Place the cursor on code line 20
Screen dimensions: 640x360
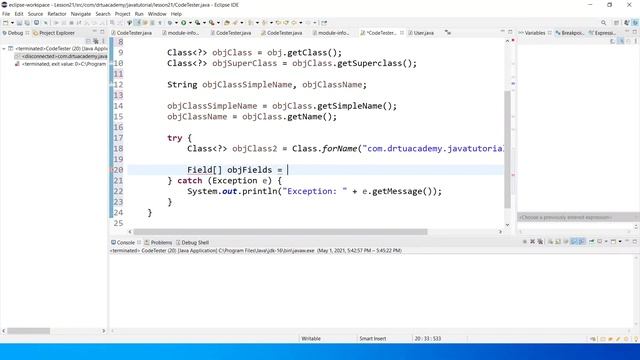(315, 170)
